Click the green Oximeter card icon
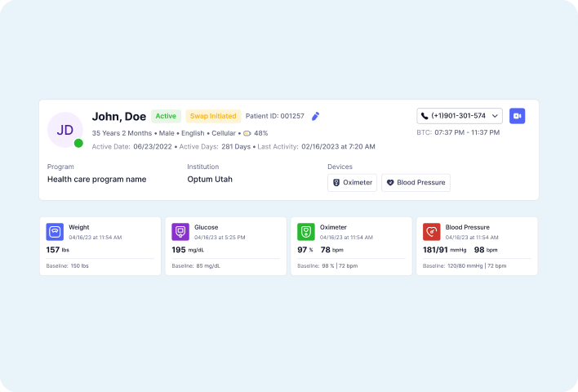Image resolution: width=578 pixels, height=392 pixels. coord(306,231)
